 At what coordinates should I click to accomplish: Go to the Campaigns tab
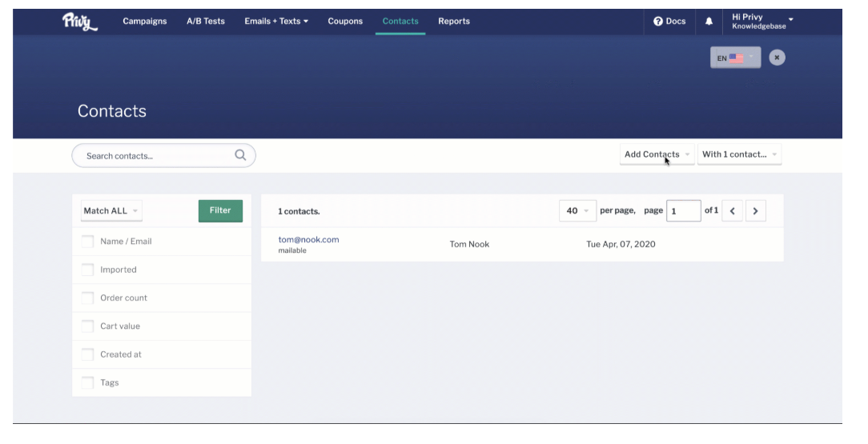(x=144, y=22)
